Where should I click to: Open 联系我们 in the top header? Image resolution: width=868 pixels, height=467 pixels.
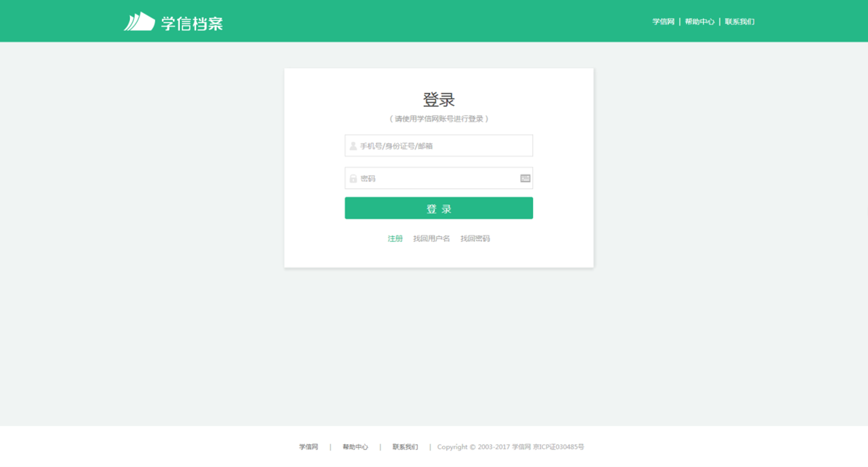(739, 22)
